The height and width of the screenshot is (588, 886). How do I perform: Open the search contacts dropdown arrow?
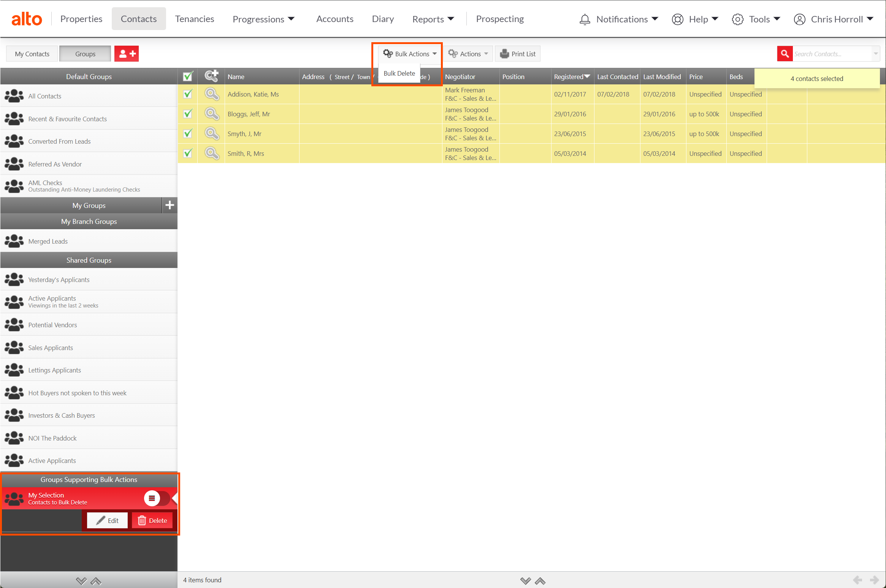(876, 54)
